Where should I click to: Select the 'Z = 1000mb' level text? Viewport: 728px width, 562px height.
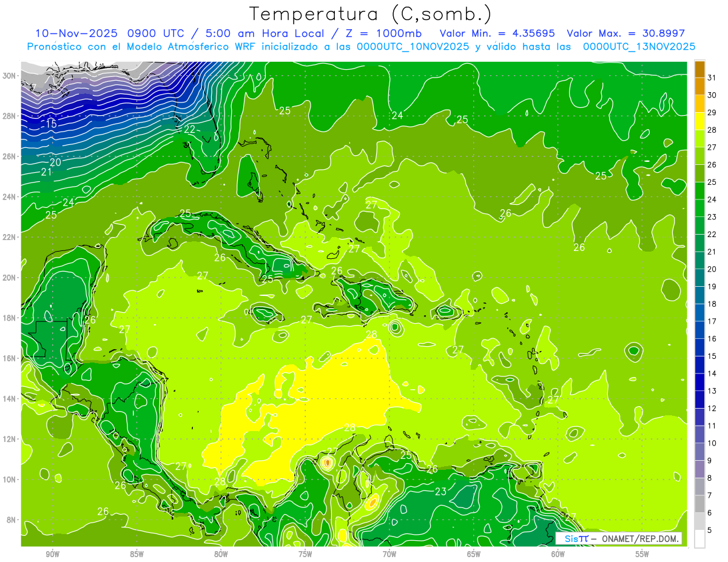click(x=385, y=33)
